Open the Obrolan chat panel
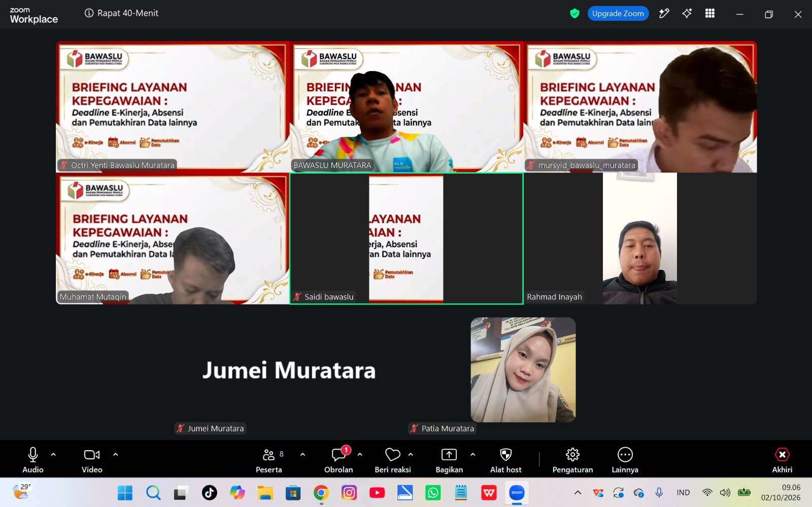Viewport: 812px width, 507px height. pos(339,460)
